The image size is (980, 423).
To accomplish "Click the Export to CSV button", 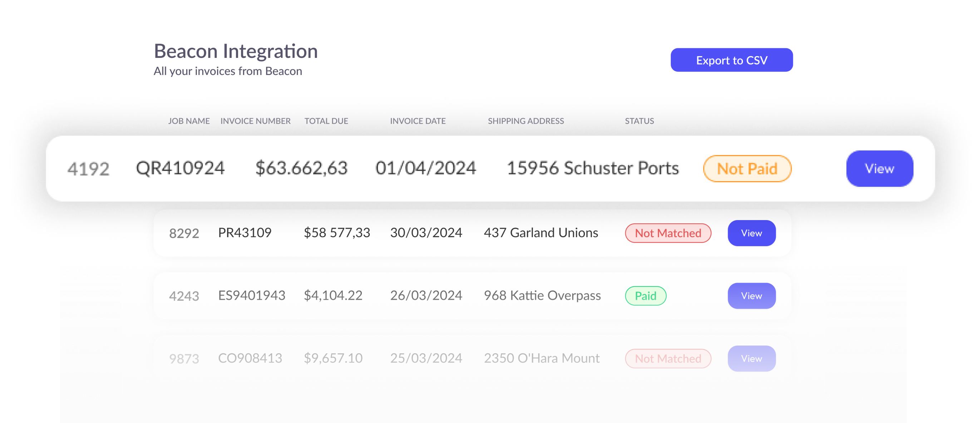I will (x=731, y=60).
